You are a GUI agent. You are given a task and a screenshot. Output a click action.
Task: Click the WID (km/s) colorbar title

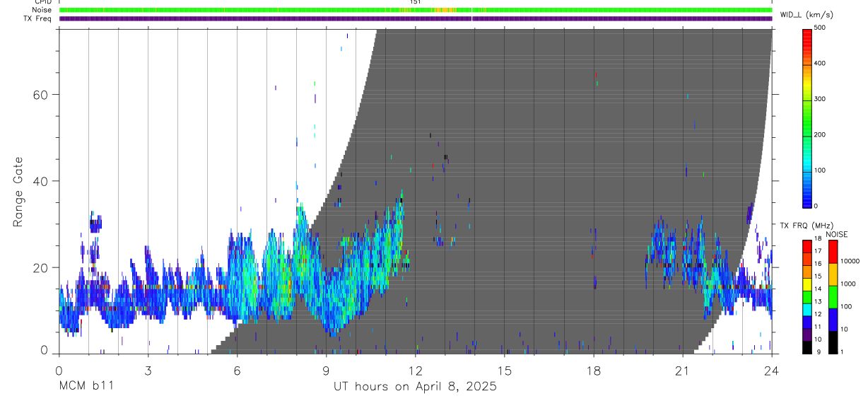pos(806,14)
